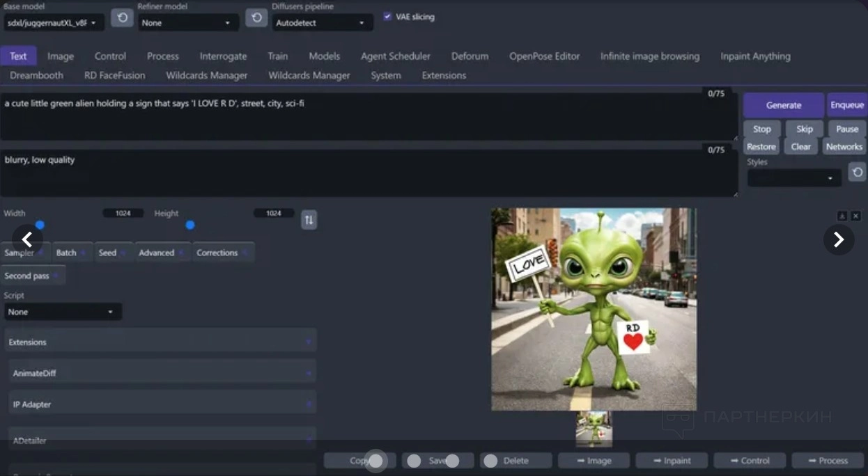Image resolution: width=868 pixels, height=476 pixels.
Task: Toggle the VAE slicing checkbox
Action: pos(387,17)
